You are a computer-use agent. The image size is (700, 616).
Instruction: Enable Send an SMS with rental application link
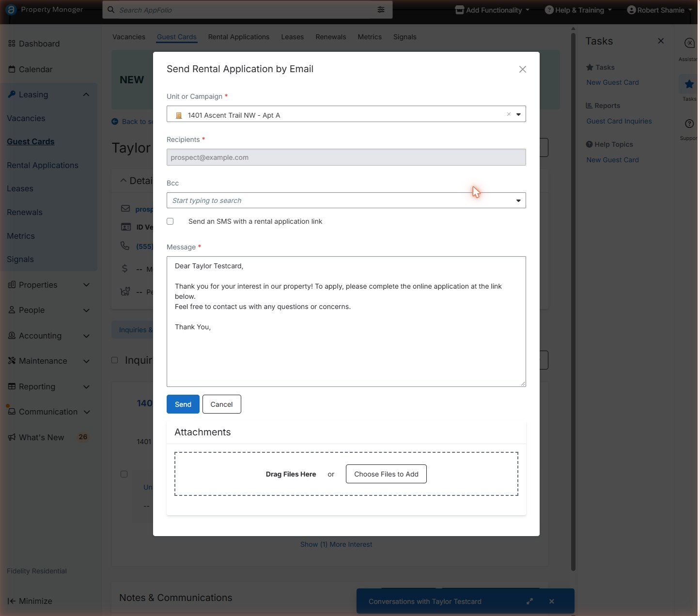(170, 221)
